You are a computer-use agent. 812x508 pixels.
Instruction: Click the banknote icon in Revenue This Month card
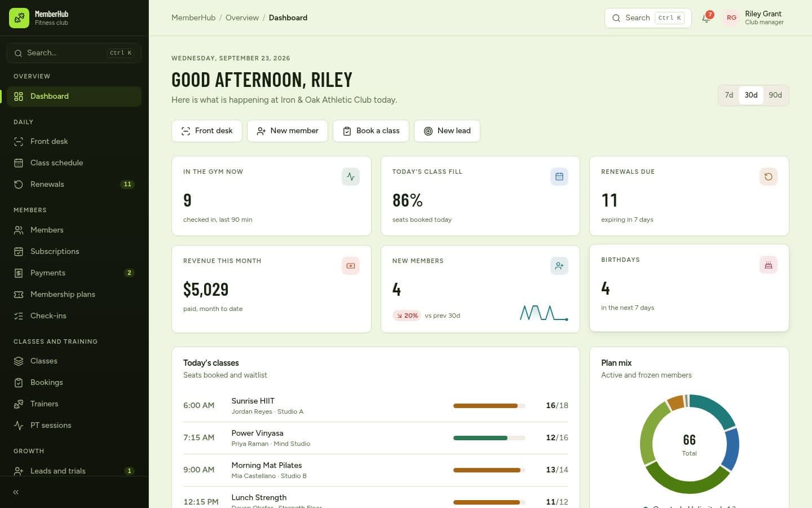point(351,266)
